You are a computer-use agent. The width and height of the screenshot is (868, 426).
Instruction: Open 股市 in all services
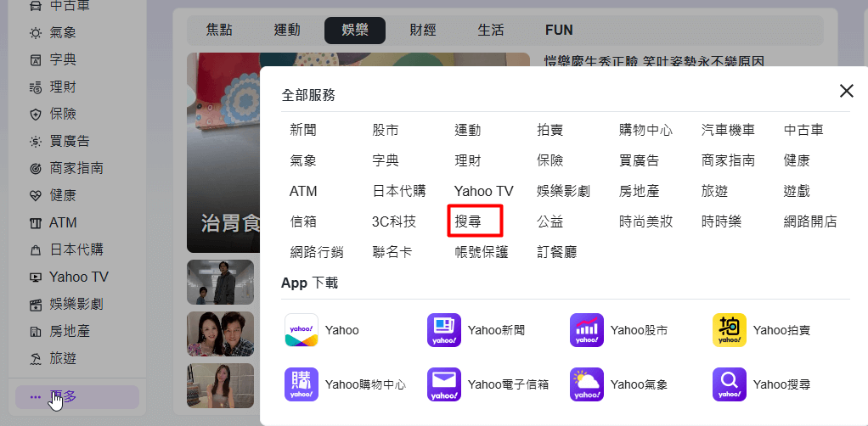386,131
